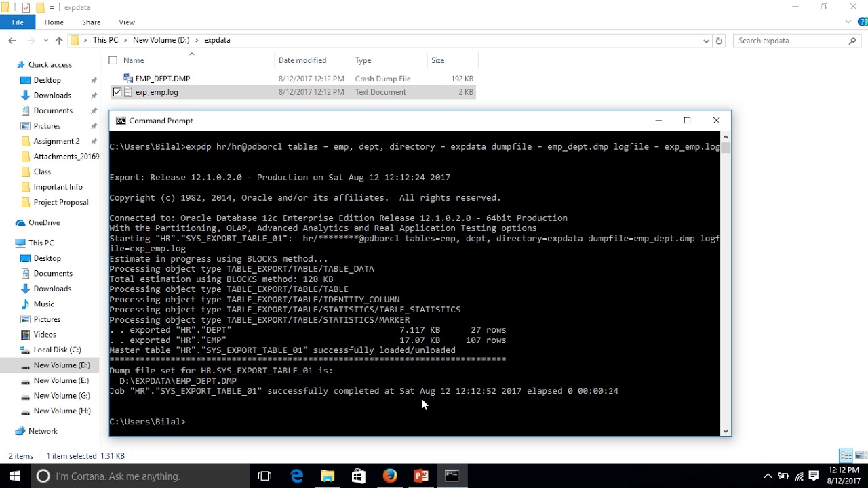Screen dimensions: 868x488
Task: Open File Explorer Help icon
Action: pos(862,22)
